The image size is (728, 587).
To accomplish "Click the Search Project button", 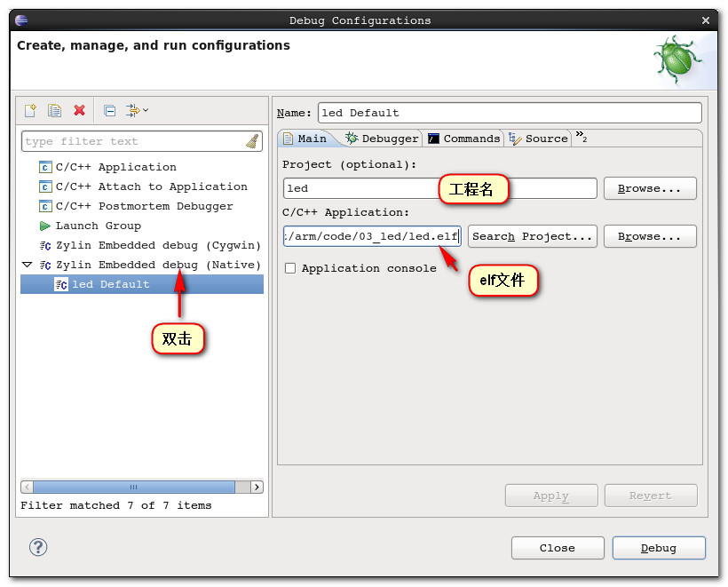I will point(532,236).
